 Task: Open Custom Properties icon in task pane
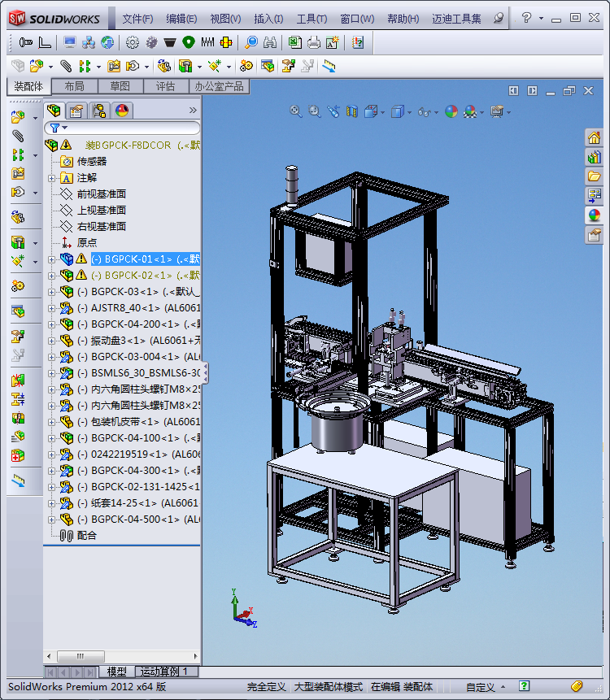594,235
